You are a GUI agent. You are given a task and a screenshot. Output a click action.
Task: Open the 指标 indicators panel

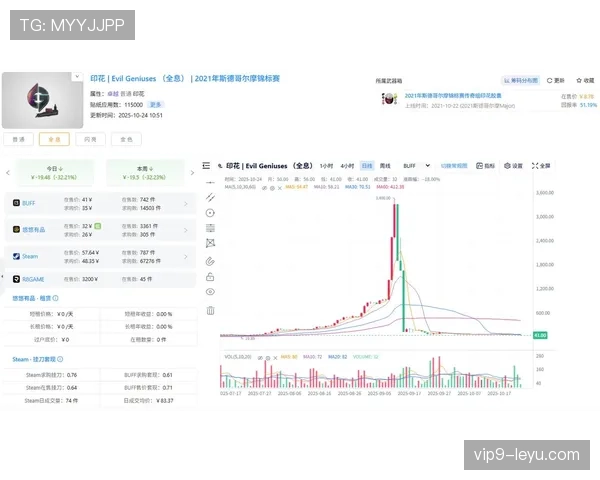coord(485,165)
